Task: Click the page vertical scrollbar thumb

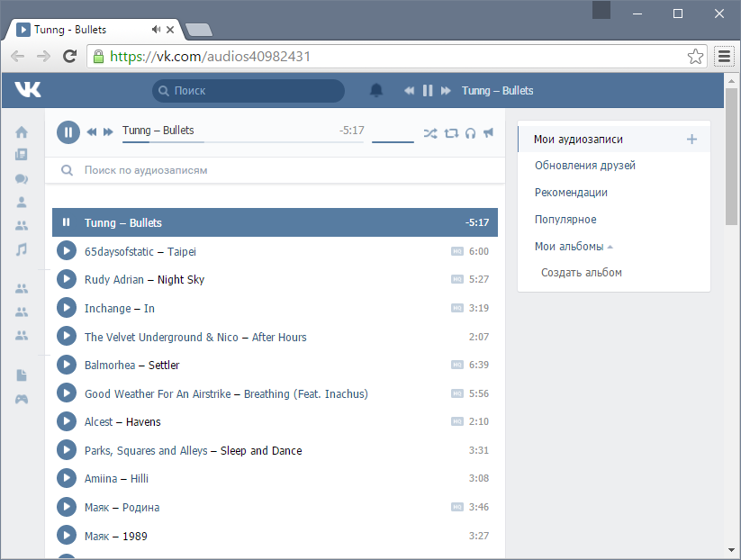Action: coord(731,157)
